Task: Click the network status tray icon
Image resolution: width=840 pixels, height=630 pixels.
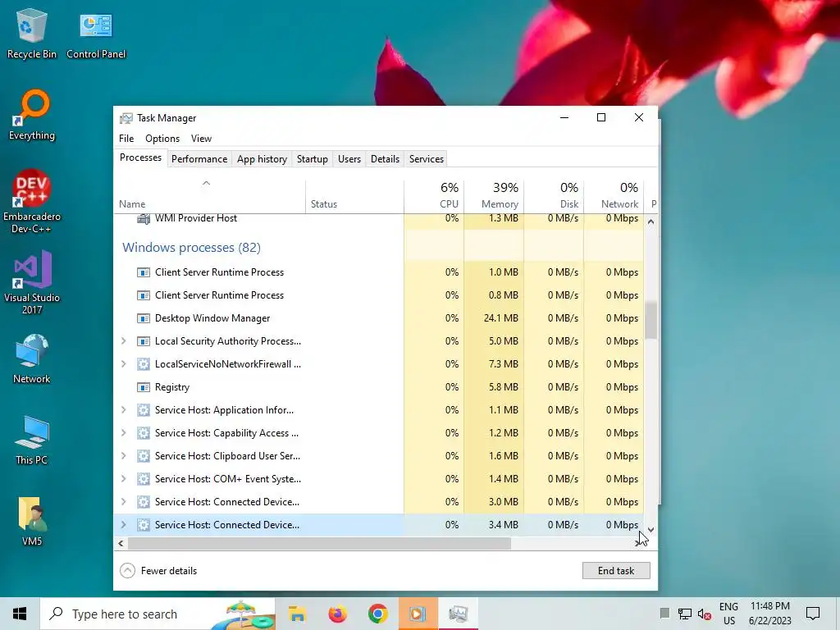Action: coord(685,614)
